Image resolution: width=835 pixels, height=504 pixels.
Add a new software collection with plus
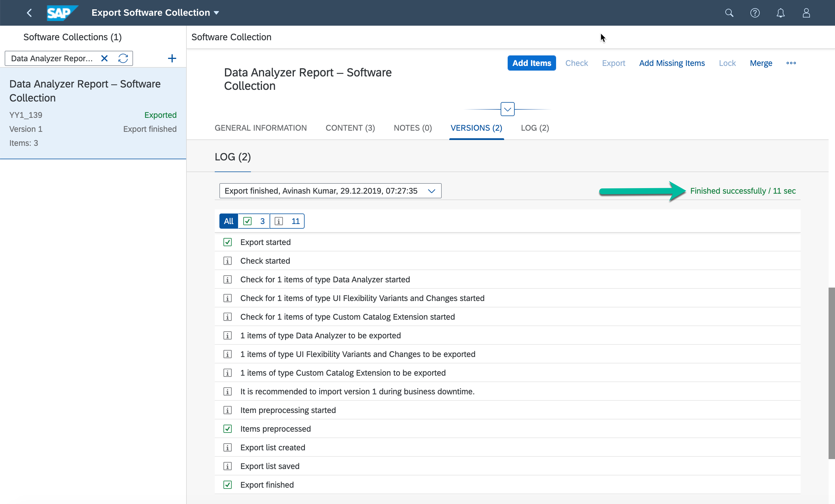click(x=172, y=58)
